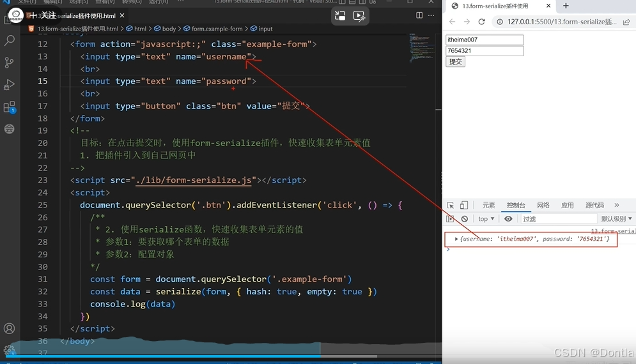
Task: Clear the DevTools console
Action: [x=465, y=219]
